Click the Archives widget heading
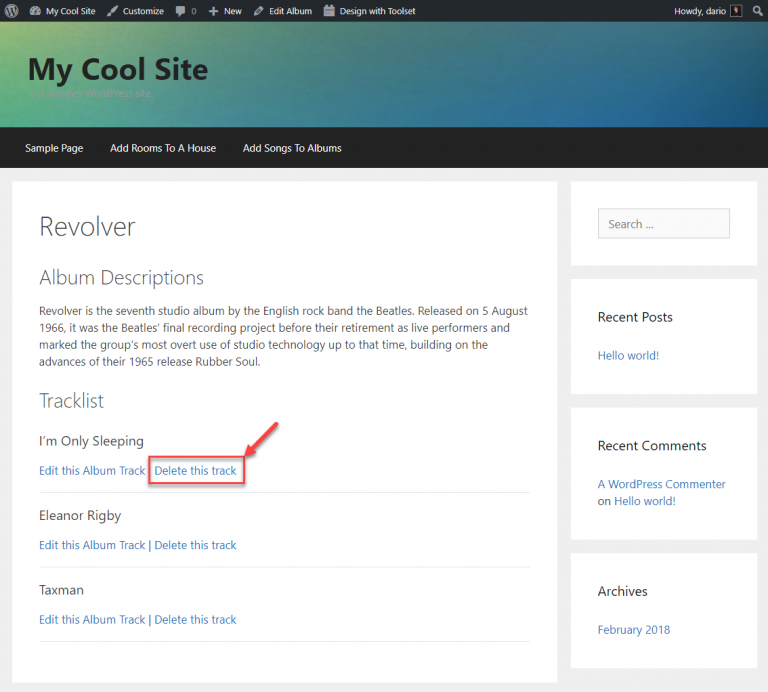768x692 pixels. pyautogui.click(x=623, y=591)
